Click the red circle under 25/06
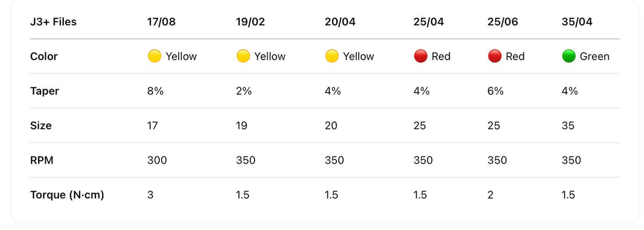Viewport: 644px width, 230px height. click(x=494, y=56)
